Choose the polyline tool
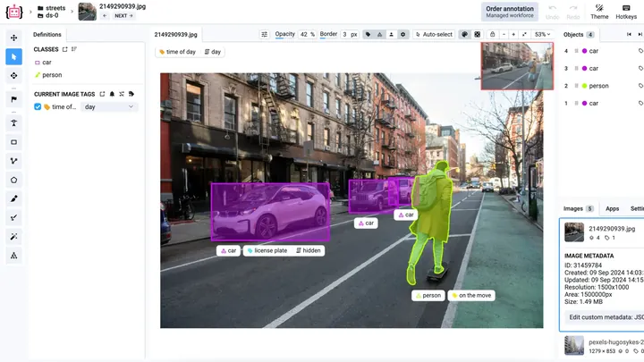Image resolution: width=644 pixels, height=362 pixels. click(x=14, y=161)
